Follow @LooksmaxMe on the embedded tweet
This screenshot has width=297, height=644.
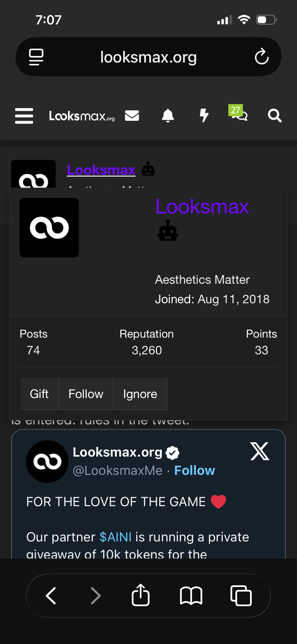pyautogui.click(x=194, y=470)
